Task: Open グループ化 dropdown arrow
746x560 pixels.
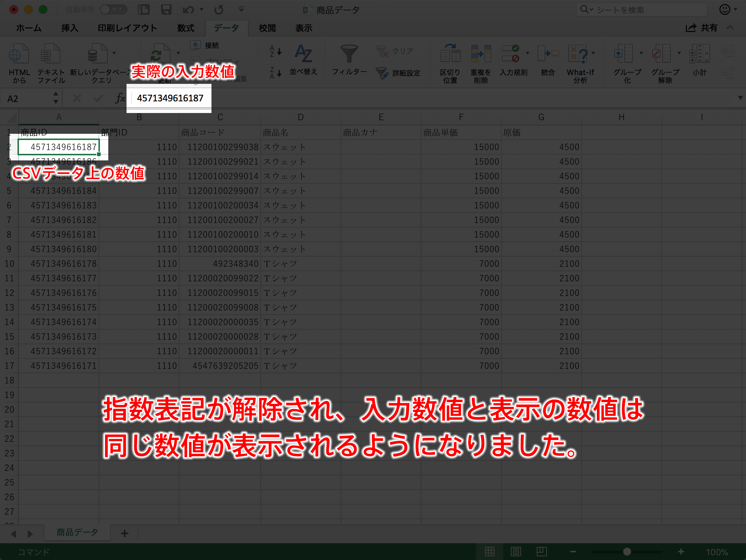Action: tap(641, 53)
